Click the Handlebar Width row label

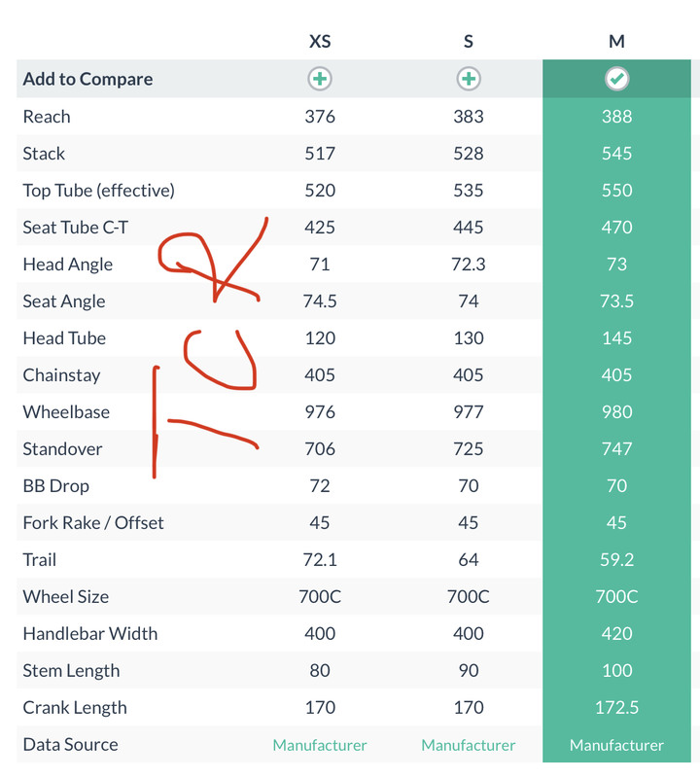[90, 634]
